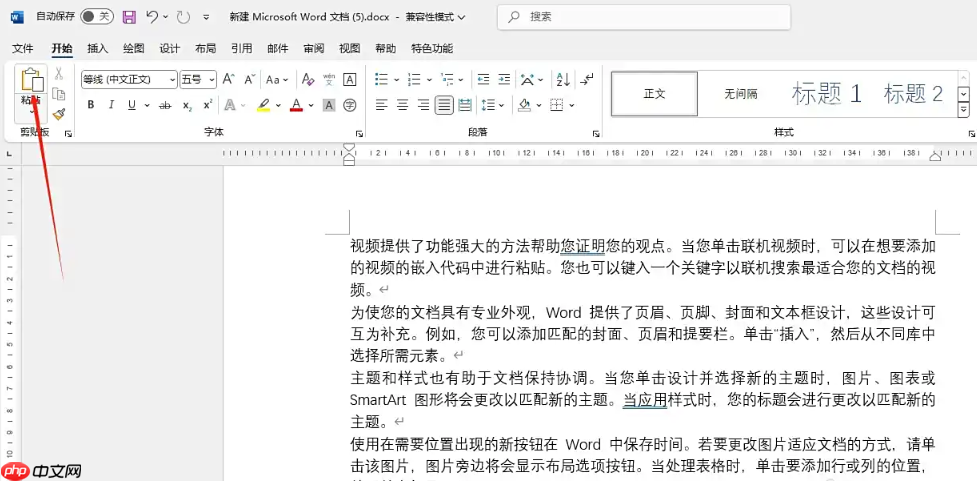Align text left

point(381,105)
